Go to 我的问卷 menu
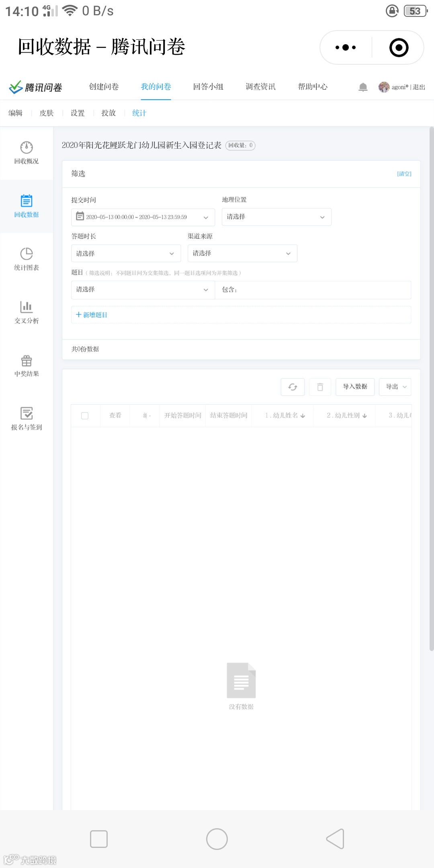The height and width of the screenshot is (868, 434). pos(156,87)
